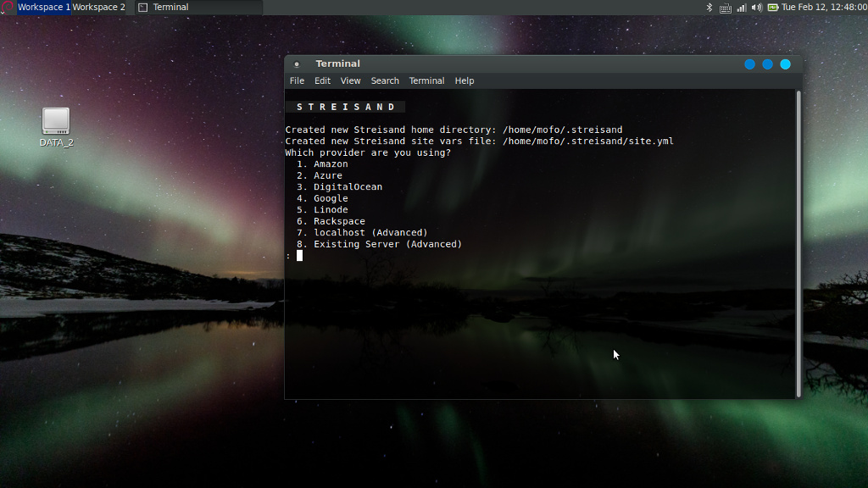Click the terminal input prompt cursor
This screenshot has width=868, height=488.
click(x=299, y=256)
